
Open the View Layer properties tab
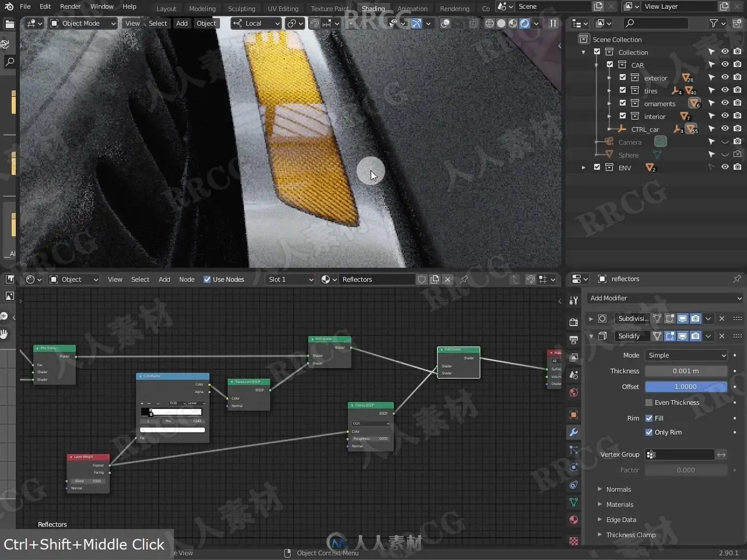[573, 358]
